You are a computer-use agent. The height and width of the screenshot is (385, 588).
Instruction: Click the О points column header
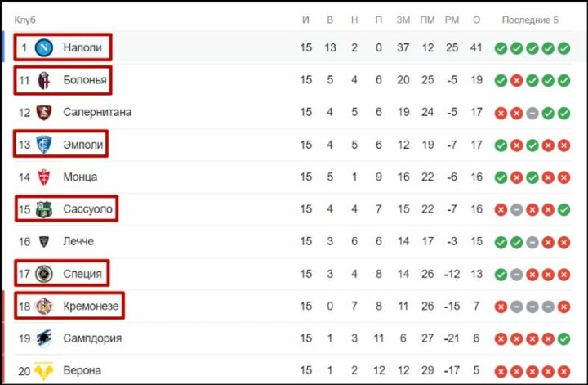(477, 20)
